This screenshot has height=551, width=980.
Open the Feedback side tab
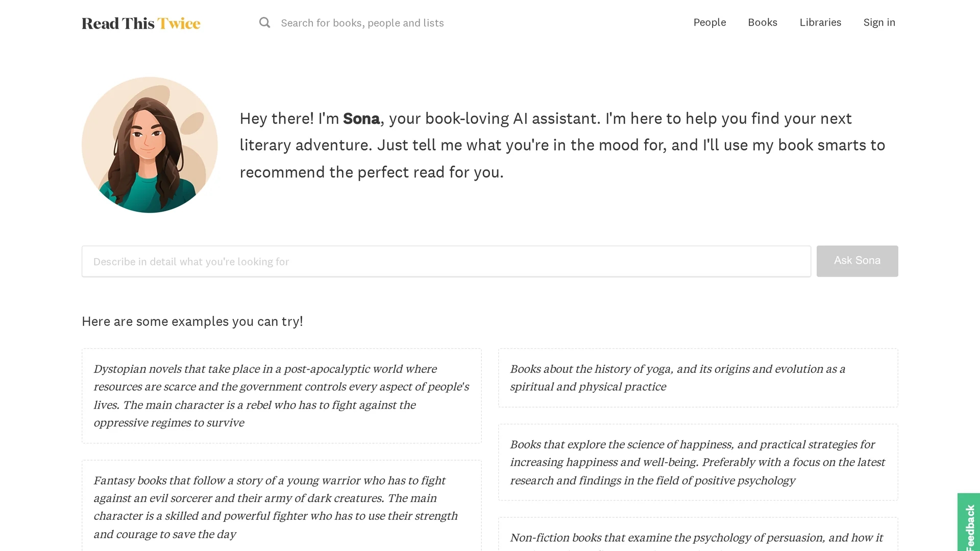point(969,523)
